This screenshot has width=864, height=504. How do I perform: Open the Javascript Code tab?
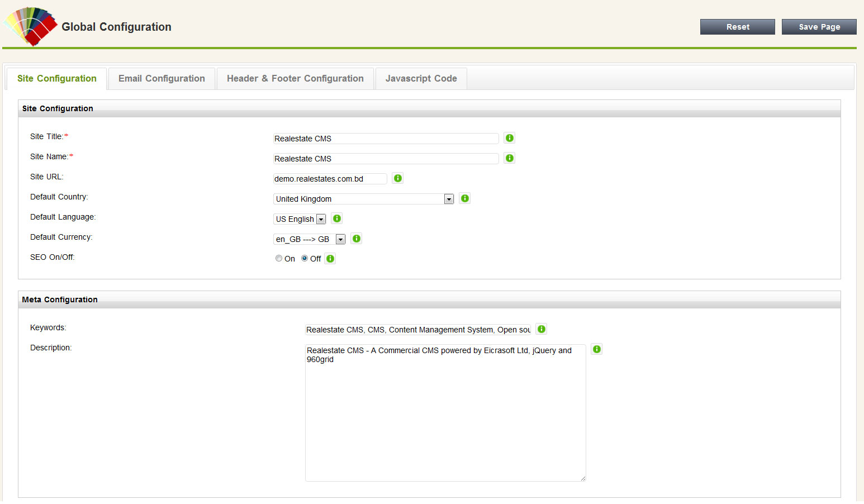[421, 79]
